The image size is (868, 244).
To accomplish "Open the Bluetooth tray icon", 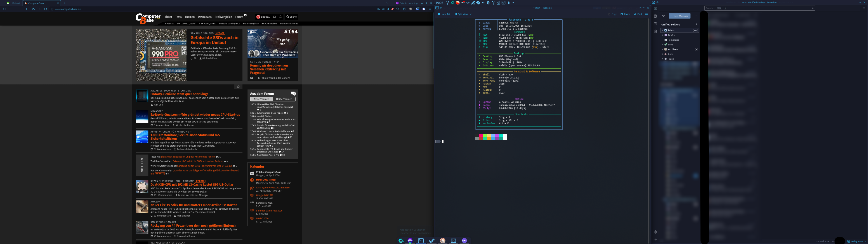I will click(488, 3).
